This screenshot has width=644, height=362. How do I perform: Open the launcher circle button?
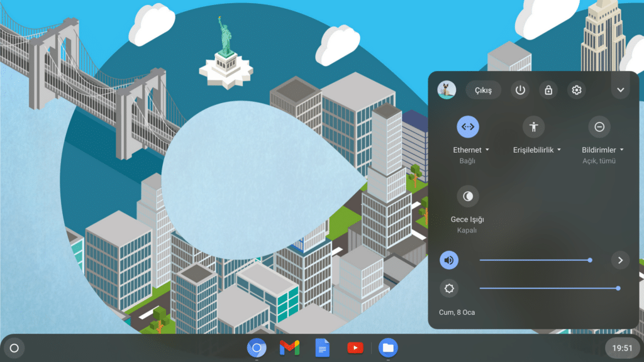pyautogui.click(x=14, y=348)
